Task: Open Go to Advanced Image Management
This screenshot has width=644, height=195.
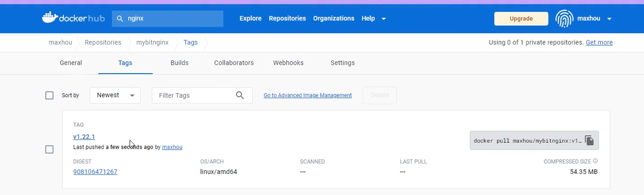Action: [308, 95]
